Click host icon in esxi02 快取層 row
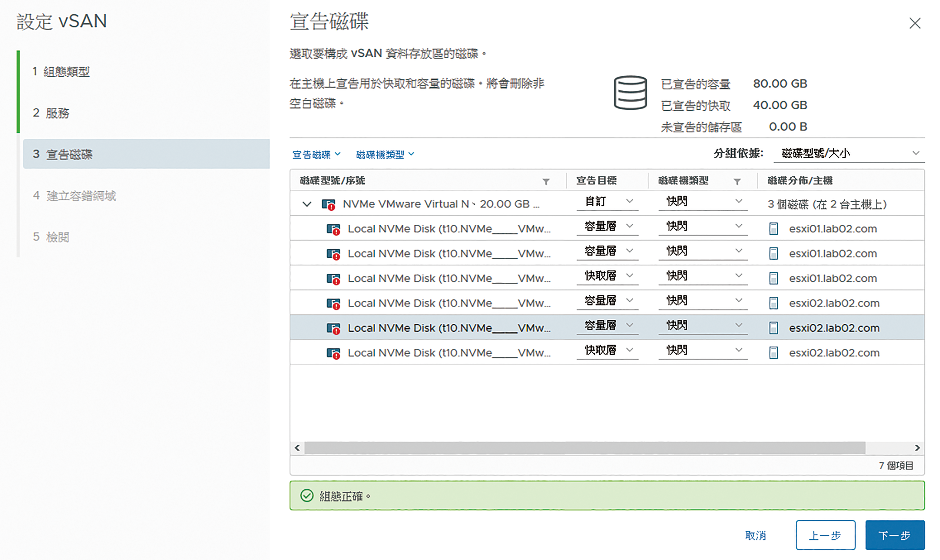This screenshot has height=560, width=940. 773,353
